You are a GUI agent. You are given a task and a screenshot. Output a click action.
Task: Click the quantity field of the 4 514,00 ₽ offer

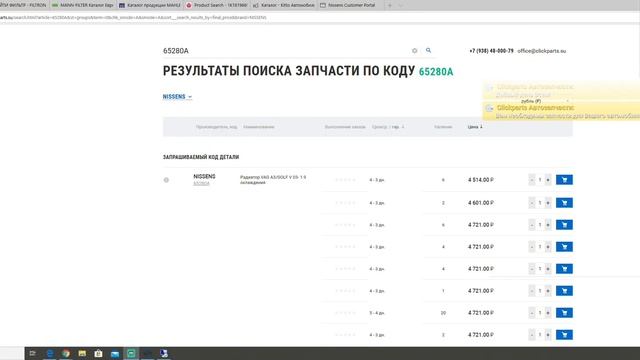point(540,180)
